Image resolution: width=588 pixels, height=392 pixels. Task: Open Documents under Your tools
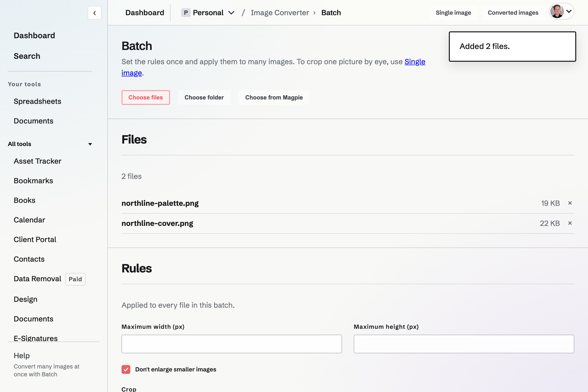34,121
